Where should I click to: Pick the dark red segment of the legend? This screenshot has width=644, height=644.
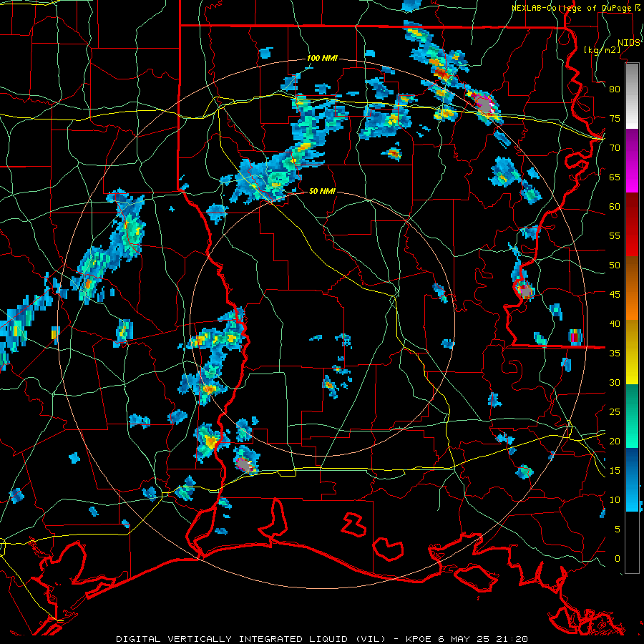click(632, 210)
